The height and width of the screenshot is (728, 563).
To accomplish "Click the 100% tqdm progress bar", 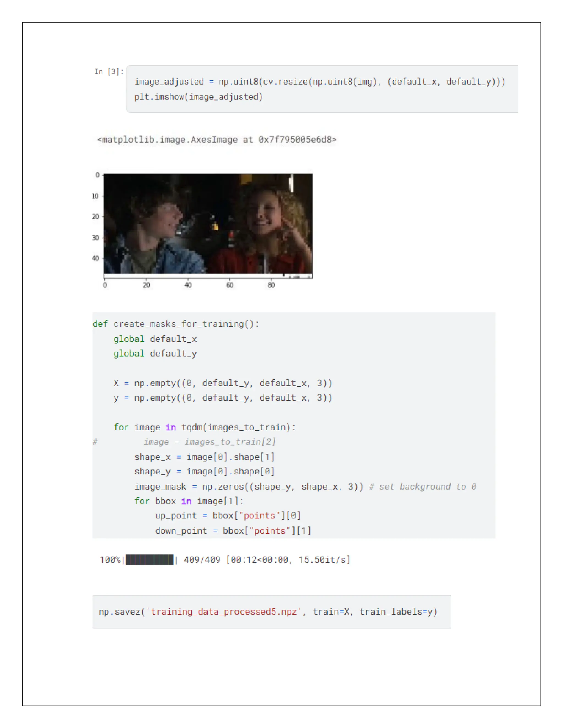I will (150, 560).
